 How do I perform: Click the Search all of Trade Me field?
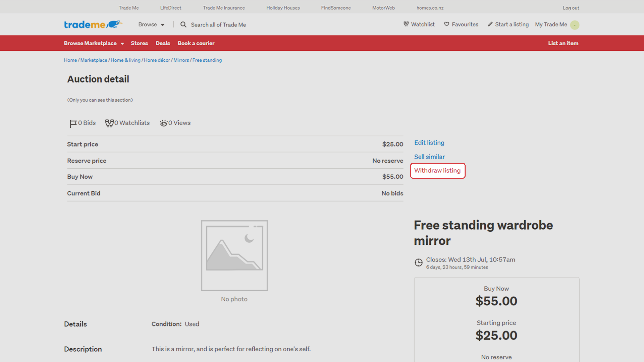click(x=218, y=25)
